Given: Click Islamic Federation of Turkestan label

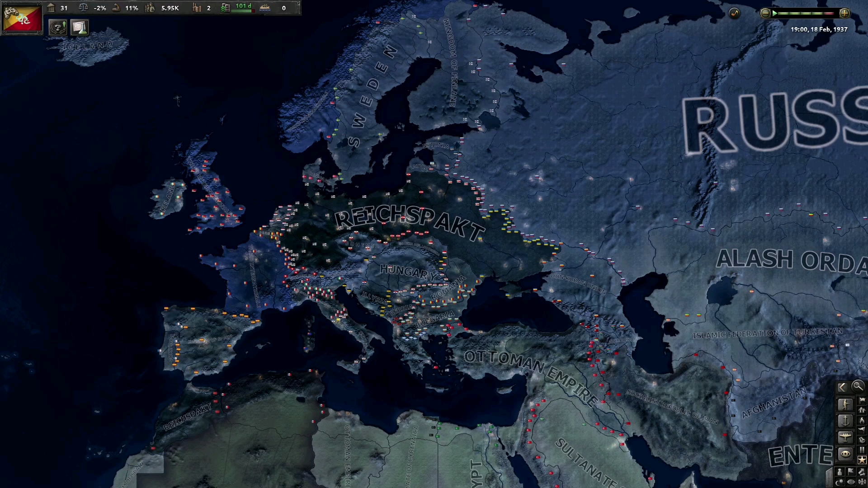Looking at the screenshot, I should tap(768, 333).
